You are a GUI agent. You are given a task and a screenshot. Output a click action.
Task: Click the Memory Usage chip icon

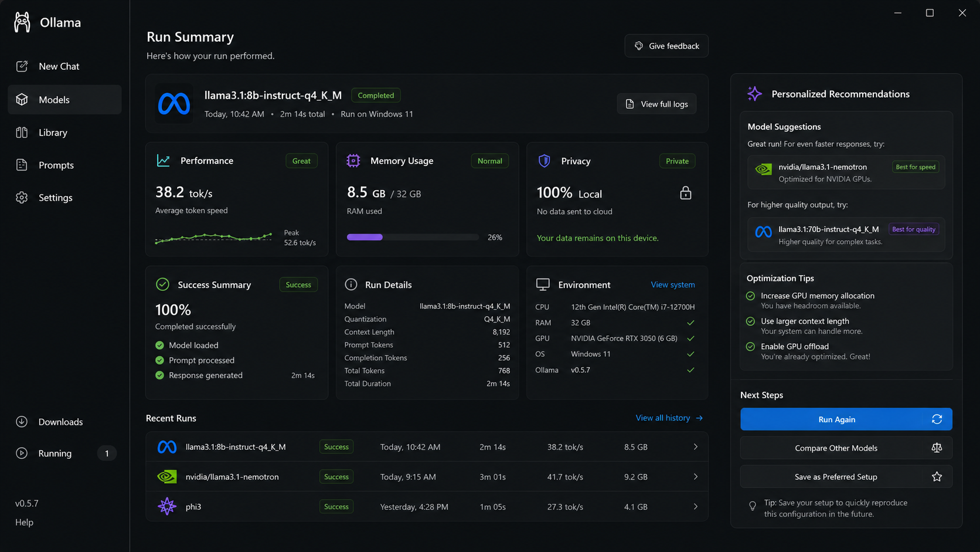click(x=353, y=161)
